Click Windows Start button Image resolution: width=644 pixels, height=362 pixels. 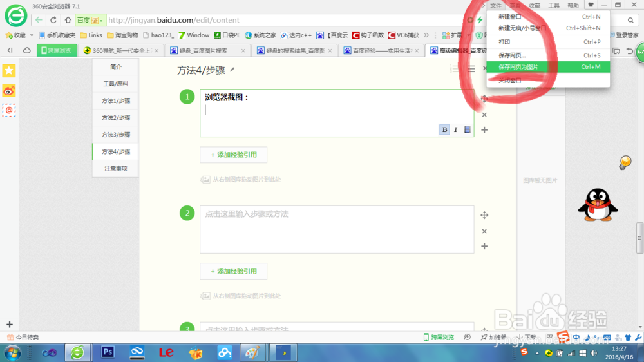(13, 352)
